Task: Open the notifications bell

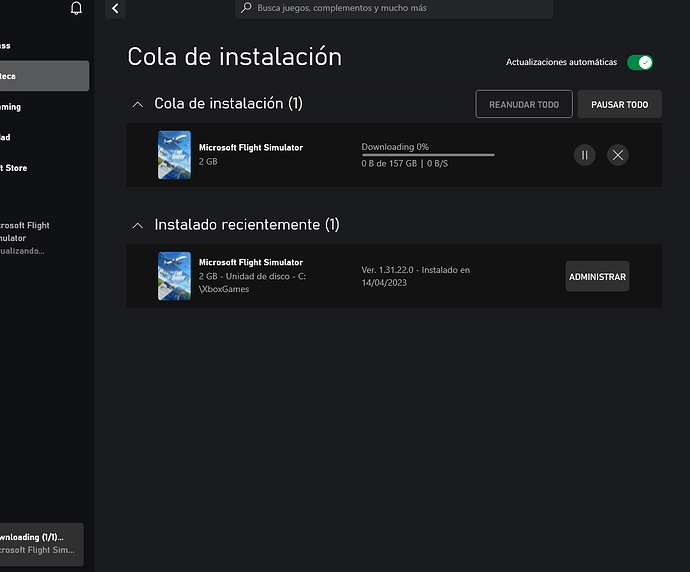Action: pyautogui.click(x=76, y=8)
